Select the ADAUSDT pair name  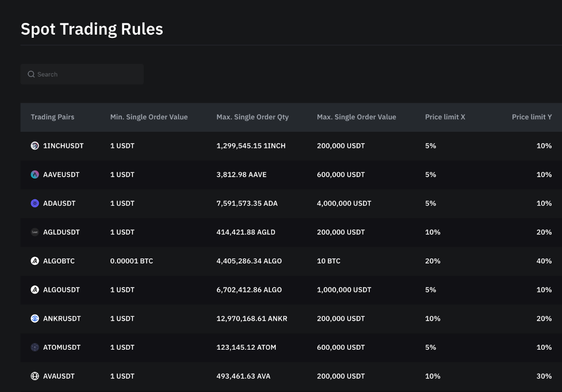pyautogui.click(x=59, y=203)
